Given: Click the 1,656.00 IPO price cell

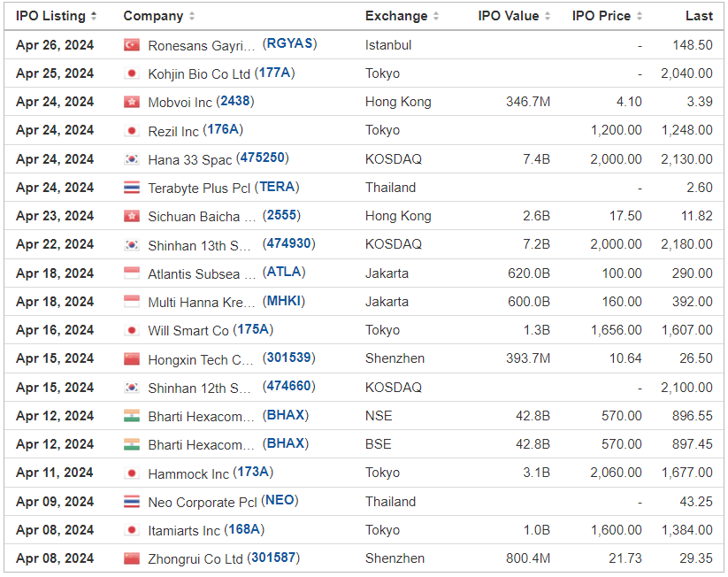Looking at the screenshot, I should coord(617,330).
